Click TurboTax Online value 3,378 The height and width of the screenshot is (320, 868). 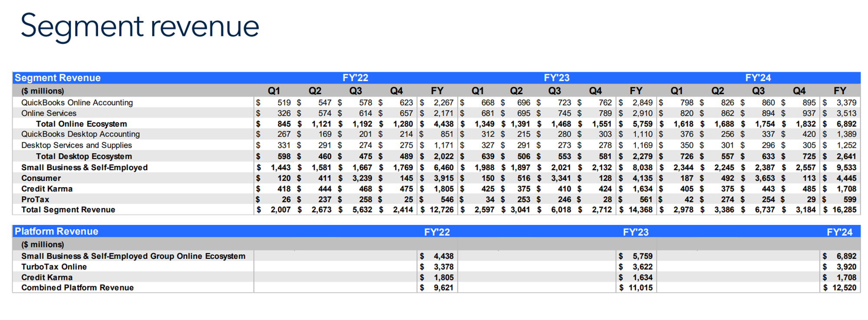pos(444,267)
